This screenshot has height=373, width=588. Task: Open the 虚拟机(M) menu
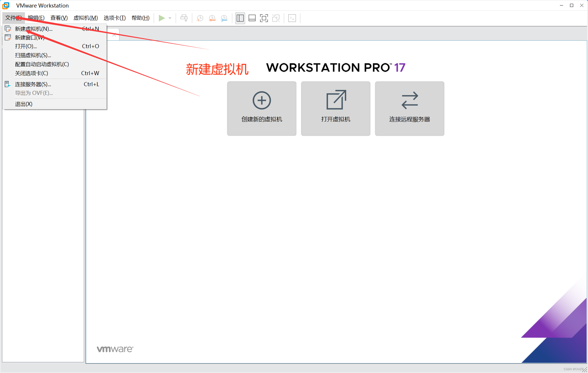pyautogui.click(x=86, y=18)
